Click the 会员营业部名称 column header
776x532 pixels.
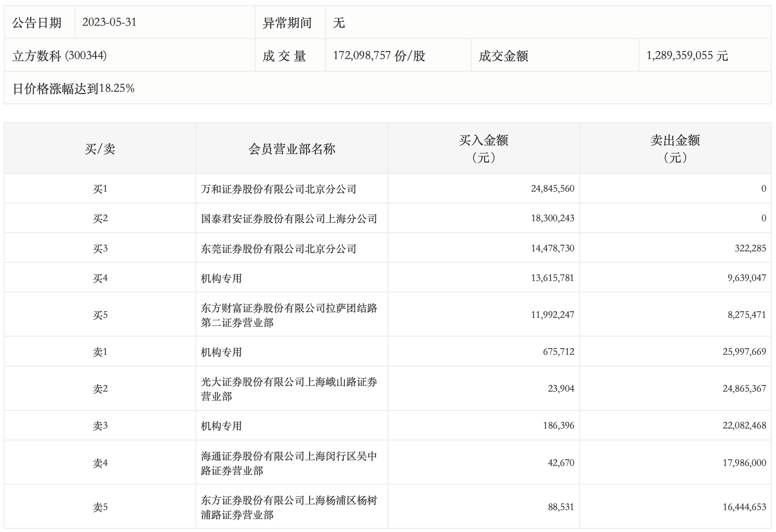(x=292, y=149)
